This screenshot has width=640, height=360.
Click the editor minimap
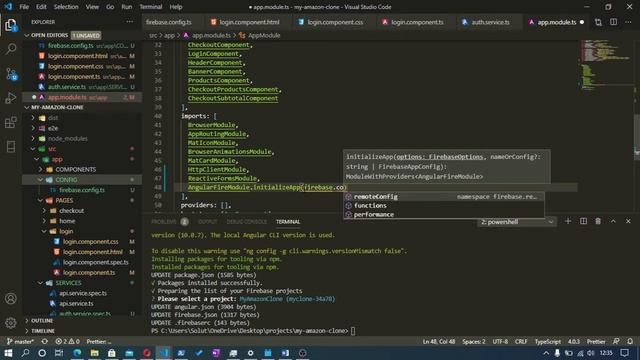coord(606,65)
